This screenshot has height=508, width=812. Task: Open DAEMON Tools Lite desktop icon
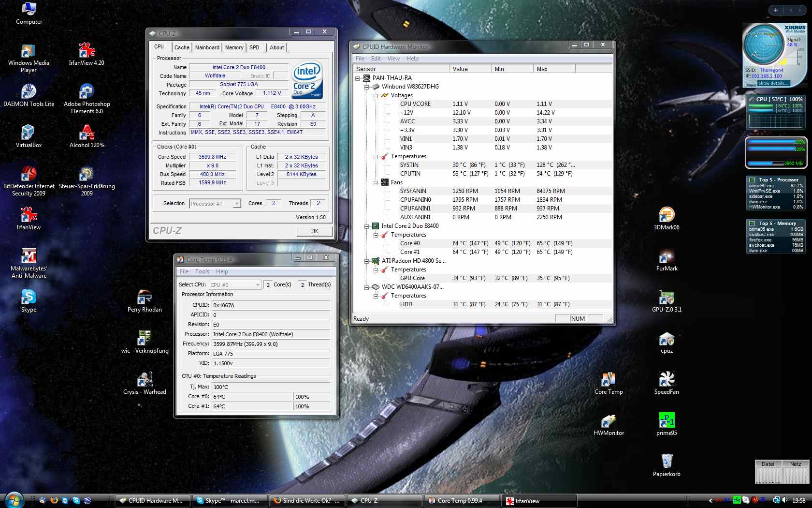29,91
